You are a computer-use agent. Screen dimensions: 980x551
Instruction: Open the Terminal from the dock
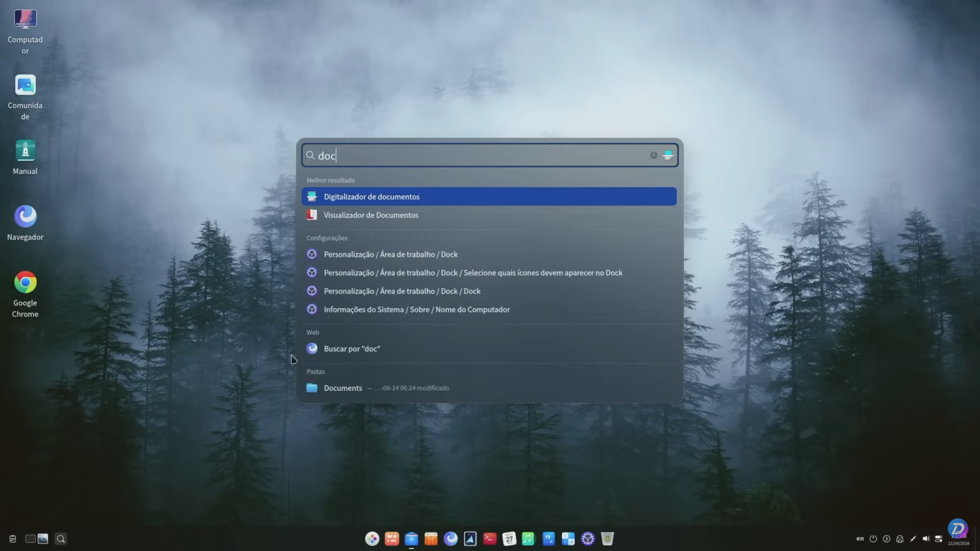pyautogui.click(x=489, y=539)
